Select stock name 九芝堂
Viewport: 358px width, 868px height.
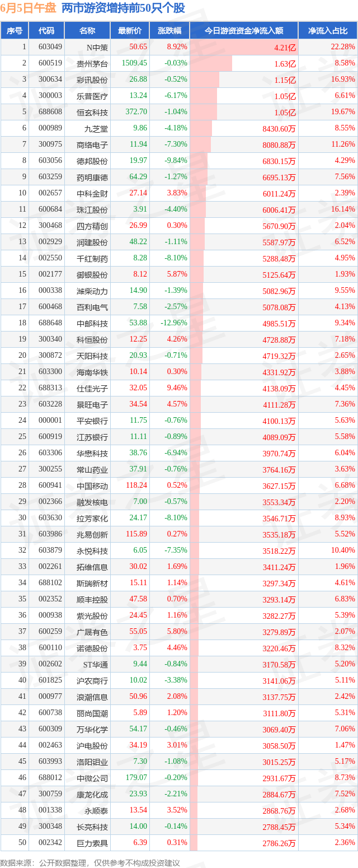pos(96,128)
